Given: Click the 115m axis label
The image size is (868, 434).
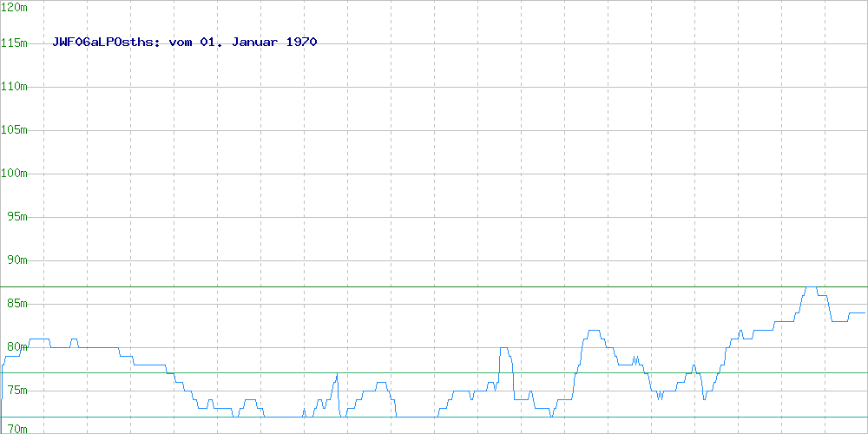Looking at the screenshot, I should coord(15,43).
